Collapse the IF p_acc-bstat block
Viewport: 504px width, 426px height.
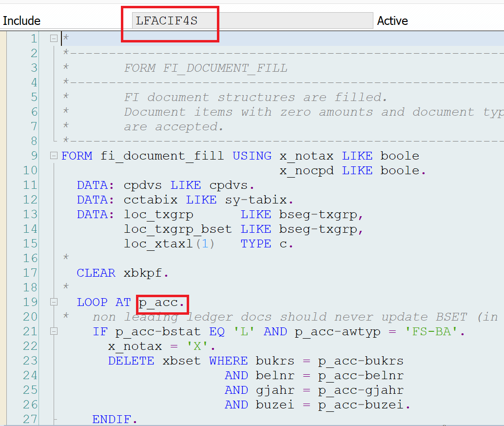click(x=54, y=332)
